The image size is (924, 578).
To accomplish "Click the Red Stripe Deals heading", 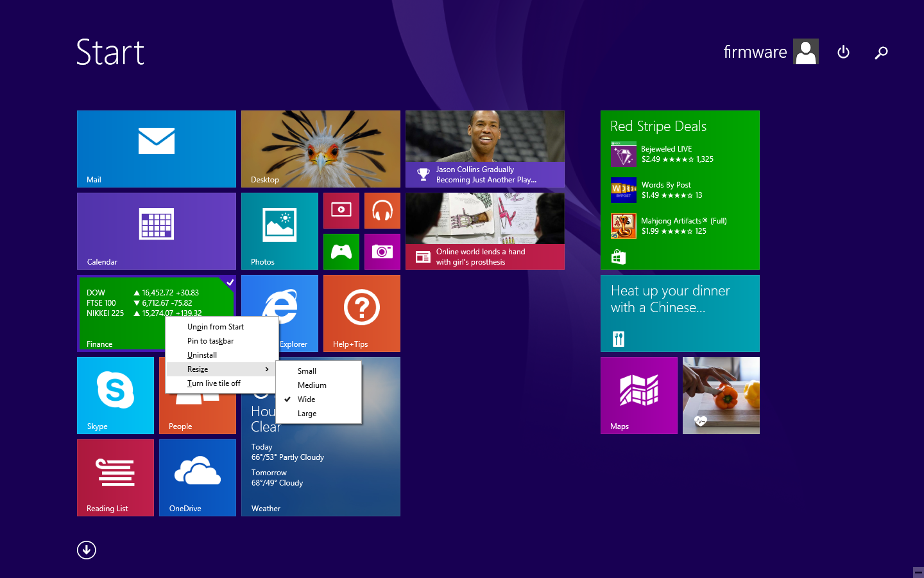I will click(658, 127).
